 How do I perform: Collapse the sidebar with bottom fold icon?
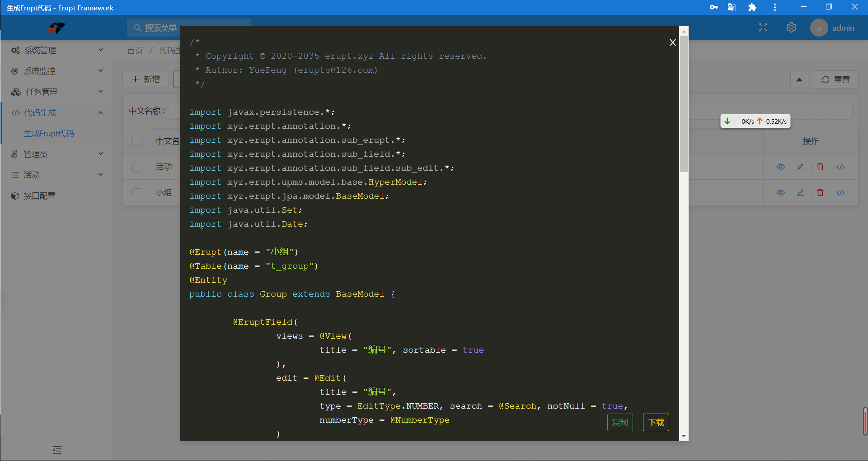click(57, 450)
